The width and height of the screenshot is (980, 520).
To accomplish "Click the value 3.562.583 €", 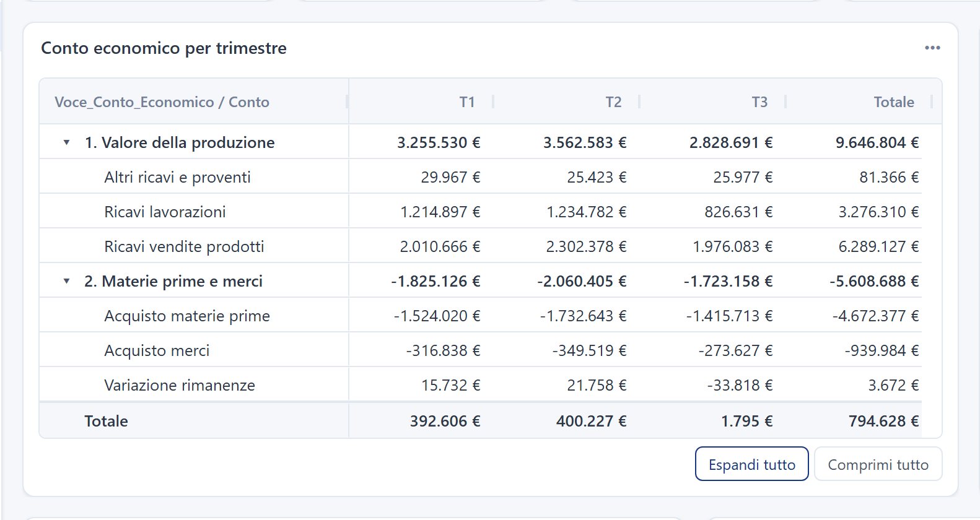I will click(585, 143).
